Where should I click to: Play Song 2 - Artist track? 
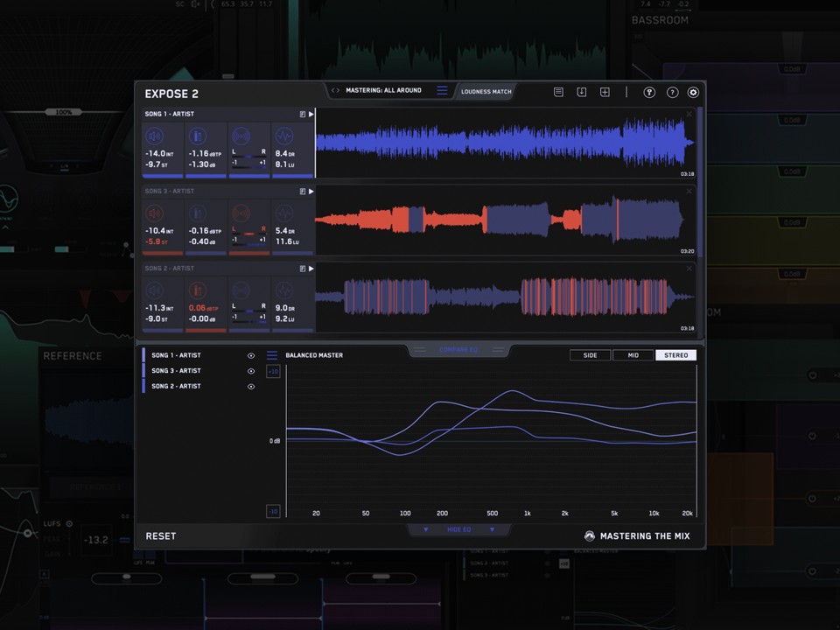tap(311, 269)
